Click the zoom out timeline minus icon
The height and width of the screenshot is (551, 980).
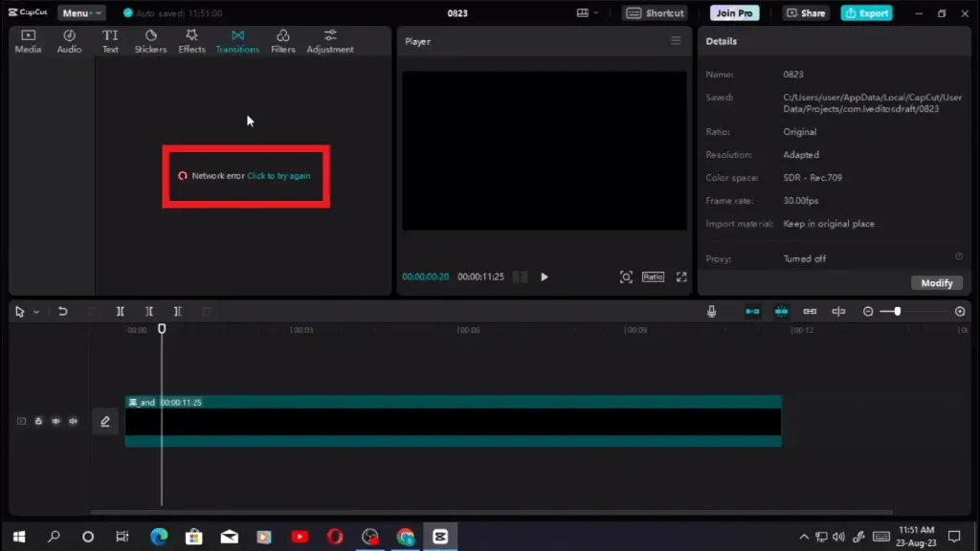(868, 312)
